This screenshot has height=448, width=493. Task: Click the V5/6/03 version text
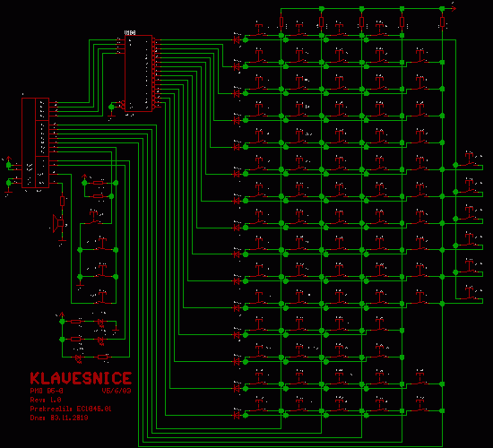pos(117,391)
